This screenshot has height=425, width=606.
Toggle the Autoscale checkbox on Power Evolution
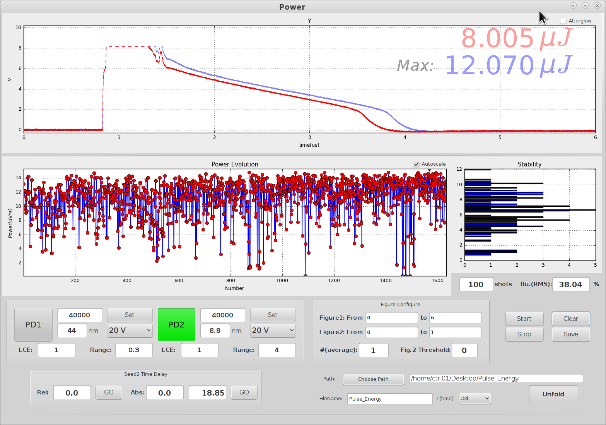pos(417,164)
